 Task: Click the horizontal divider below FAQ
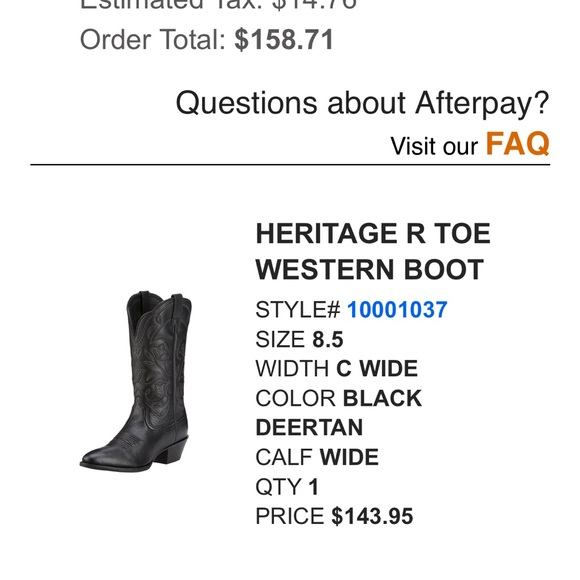(290, 165)
